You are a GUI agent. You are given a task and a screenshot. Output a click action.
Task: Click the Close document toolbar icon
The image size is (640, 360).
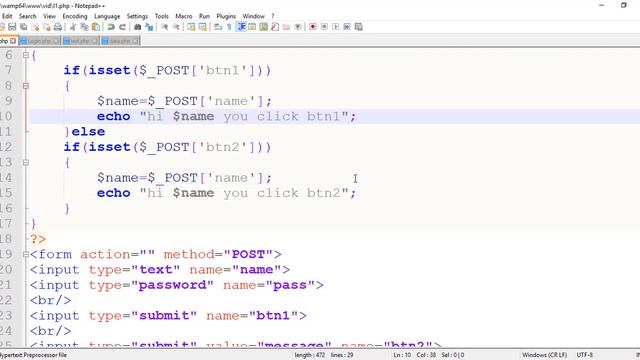pyautogui.click(x=36, y=27)
